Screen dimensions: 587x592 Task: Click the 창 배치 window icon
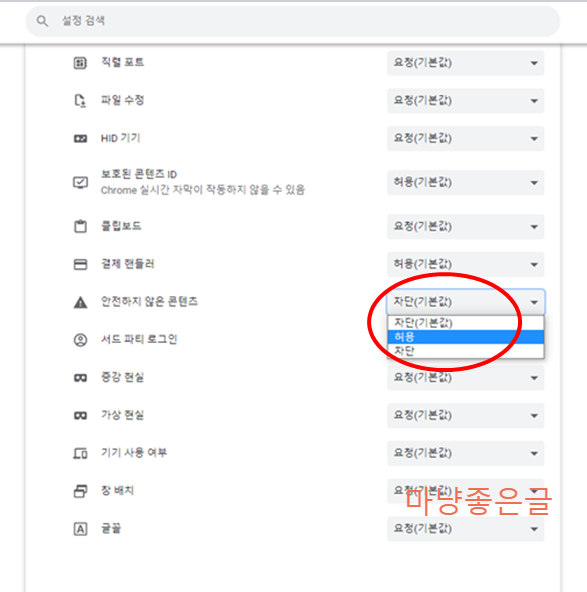tap(80, 491)
